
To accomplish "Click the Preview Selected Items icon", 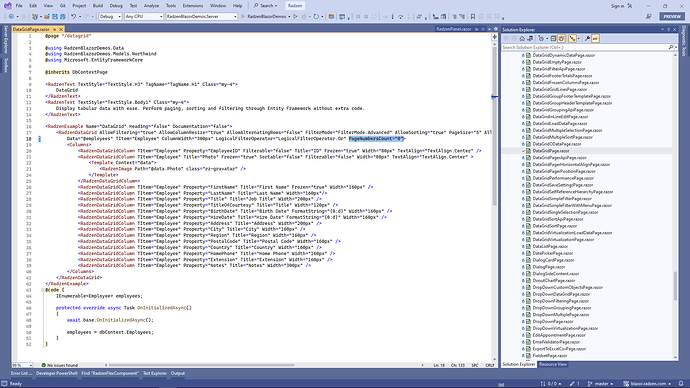I will point(595,39).
